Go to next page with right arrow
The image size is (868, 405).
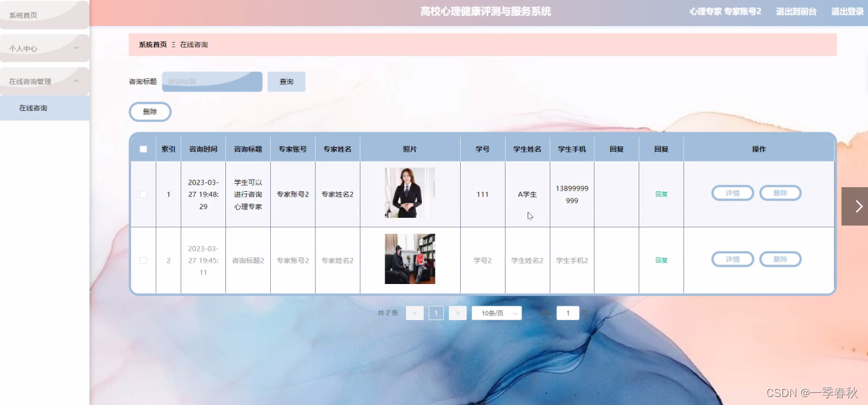point(457,313)
